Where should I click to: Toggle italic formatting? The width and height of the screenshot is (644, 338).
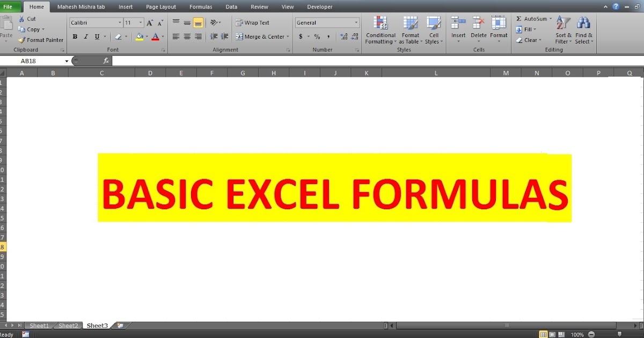(85, 36)
